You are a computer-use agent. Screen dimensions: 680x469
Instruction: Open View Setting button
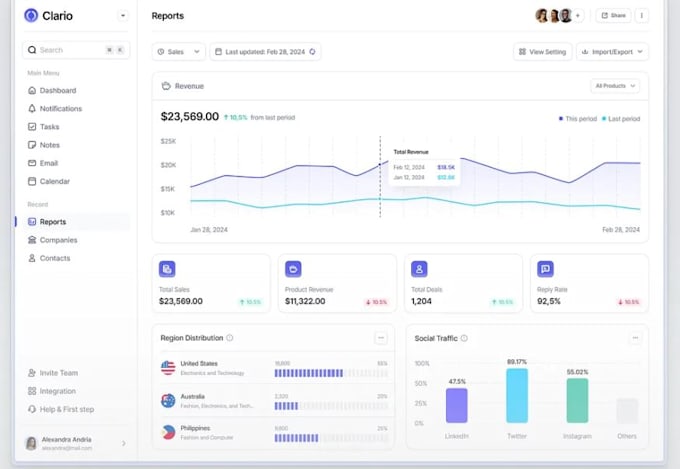[x=541, y=51]
